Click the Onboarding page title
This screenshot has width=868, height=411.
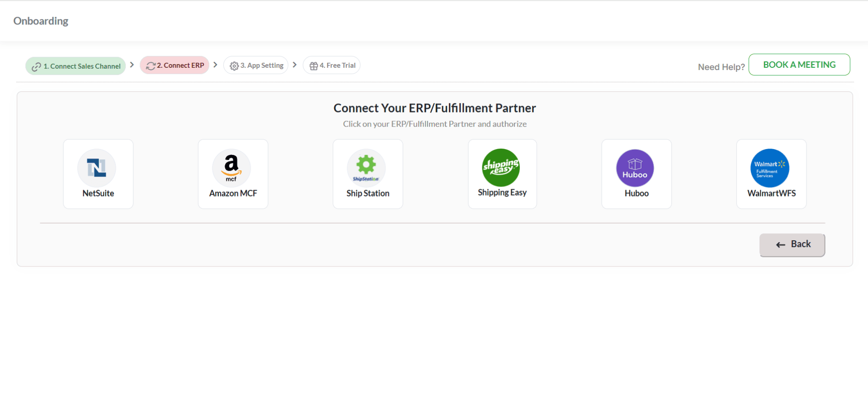41,21
